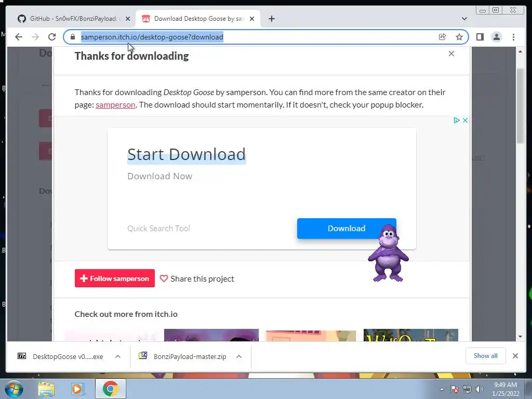The width and height of the screenshot is (532, 399).
Task: Click the vertical scrollbar thumb
Action: click(x=520, y=106)
